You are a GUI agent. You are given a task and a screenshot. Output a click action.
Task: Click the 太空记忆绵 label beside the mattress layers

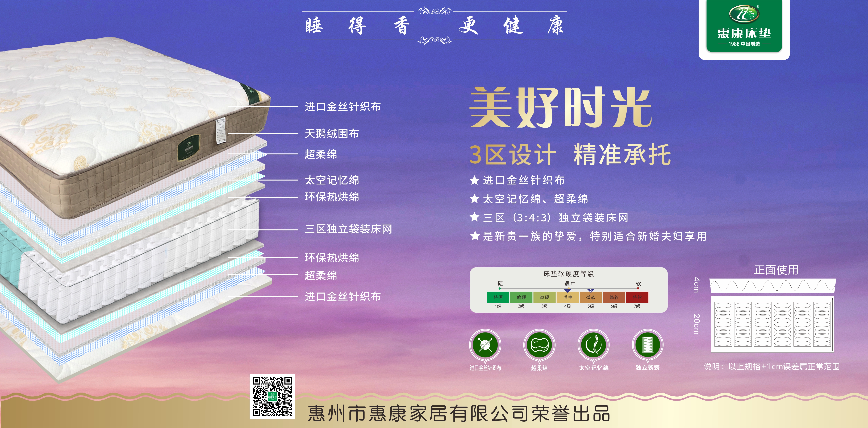coord(332,180)
